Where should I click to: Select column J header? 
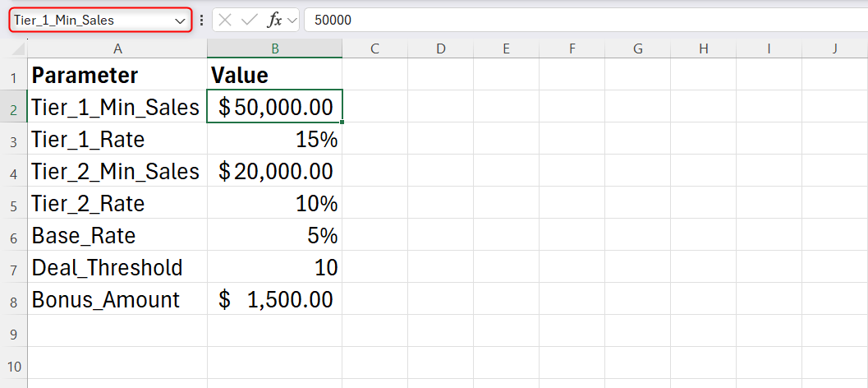coord(835,48)
